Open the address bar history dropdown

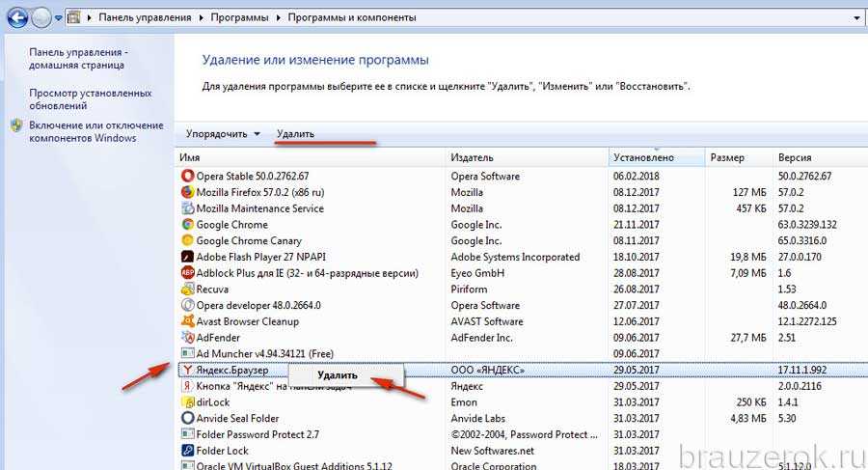[x=856, y=18]
